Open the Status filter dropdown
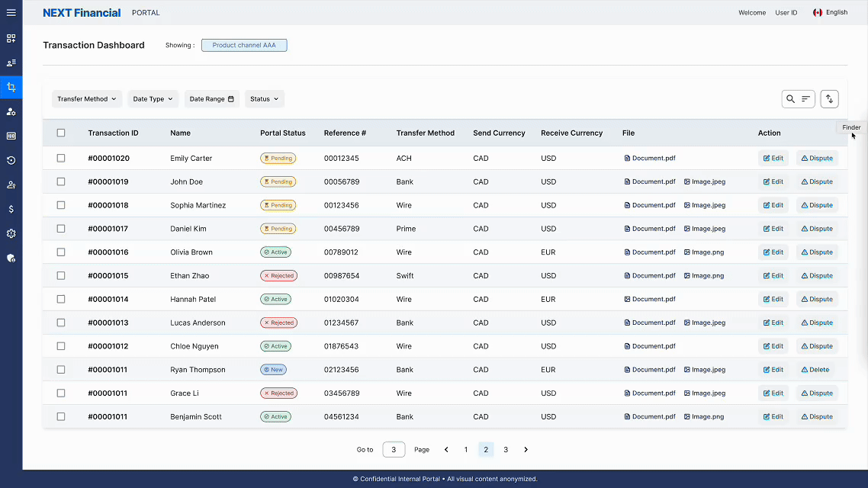 (x=265, y=99)
